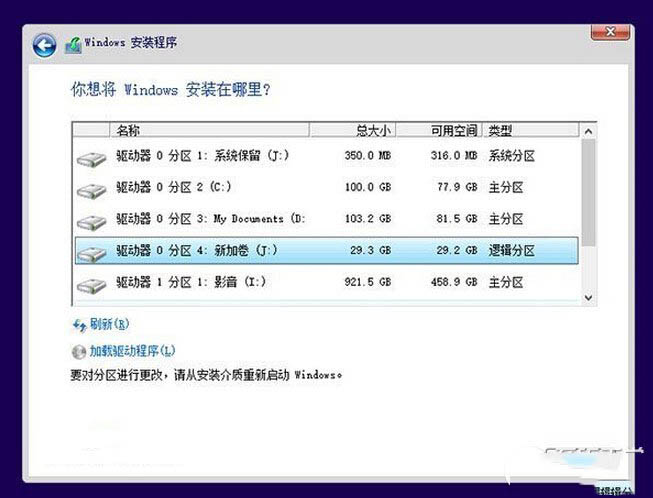Click the 逻辑分区 type cell
This screenshot has height=498, width=653.
pyautogui.click(x=512, y=251)
